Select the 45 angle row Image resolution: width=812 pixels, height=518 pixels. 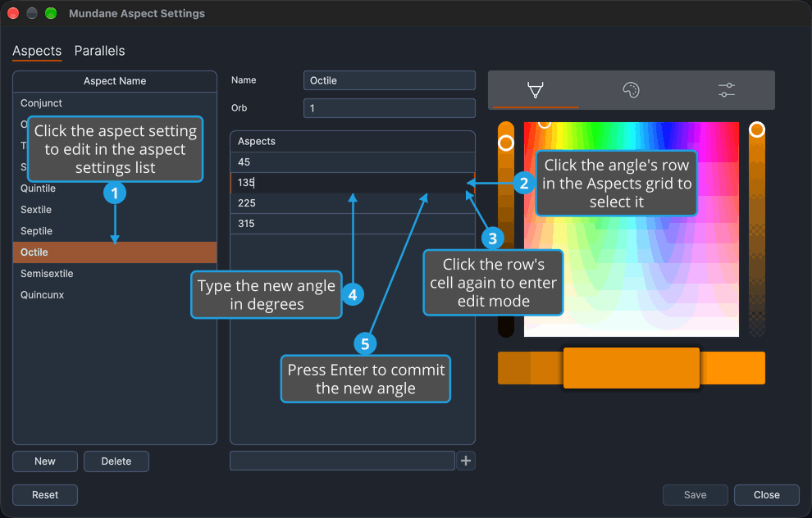point(353,162)
